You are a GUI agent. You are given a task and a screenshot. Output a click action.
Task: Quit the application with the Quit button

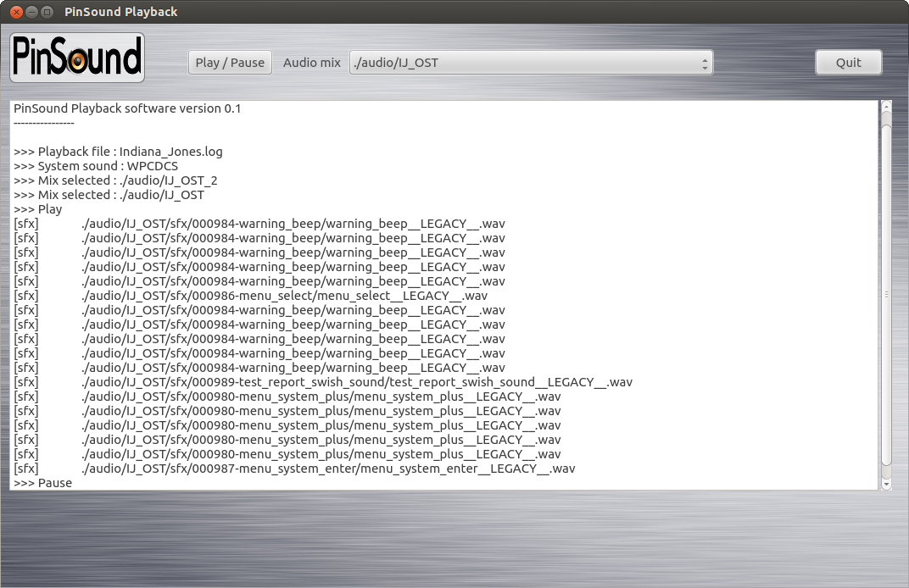(x=849, y=63)
